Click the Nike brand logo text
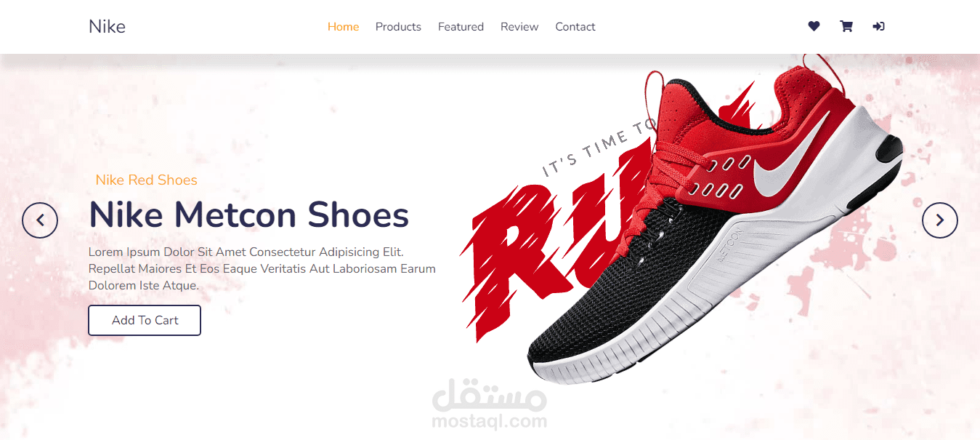Screen dimensions: 980x440 click(x=107, y=27)
